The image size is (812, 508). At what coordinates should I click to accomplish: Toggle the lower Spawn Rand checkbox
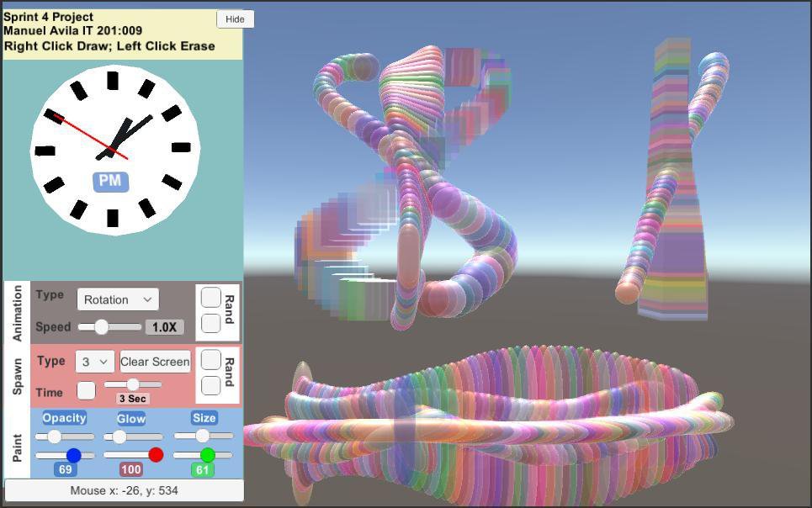click(x=211, y=385)
